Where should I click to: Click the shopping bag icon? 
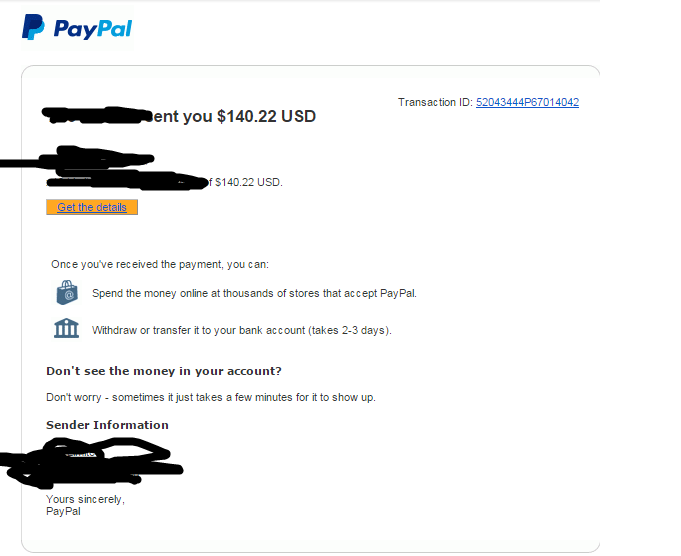pyautogui.click(x=67, y=292)
